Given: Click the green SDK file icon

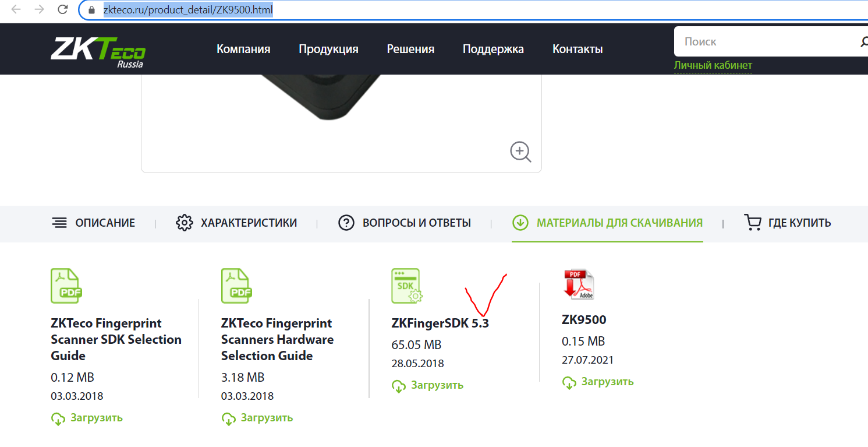Looking at the screenshot, I should pos(407,286).
